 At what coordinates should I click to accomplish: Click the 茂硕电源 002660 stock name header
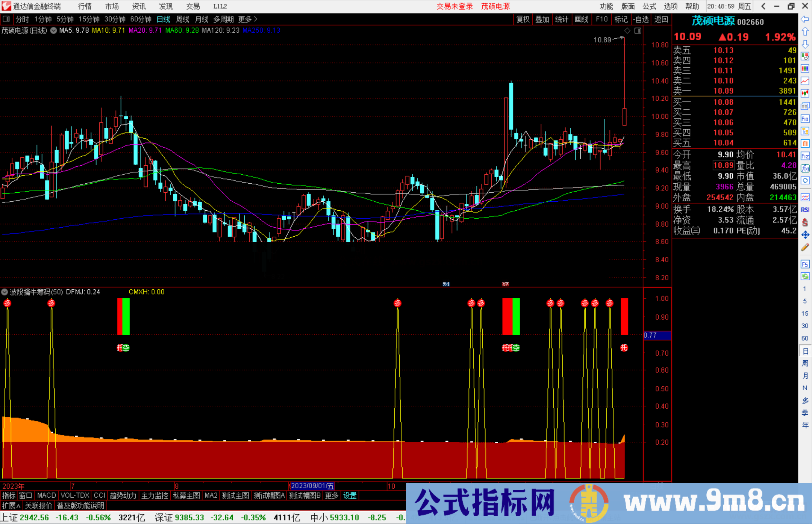tap(728, 21)
